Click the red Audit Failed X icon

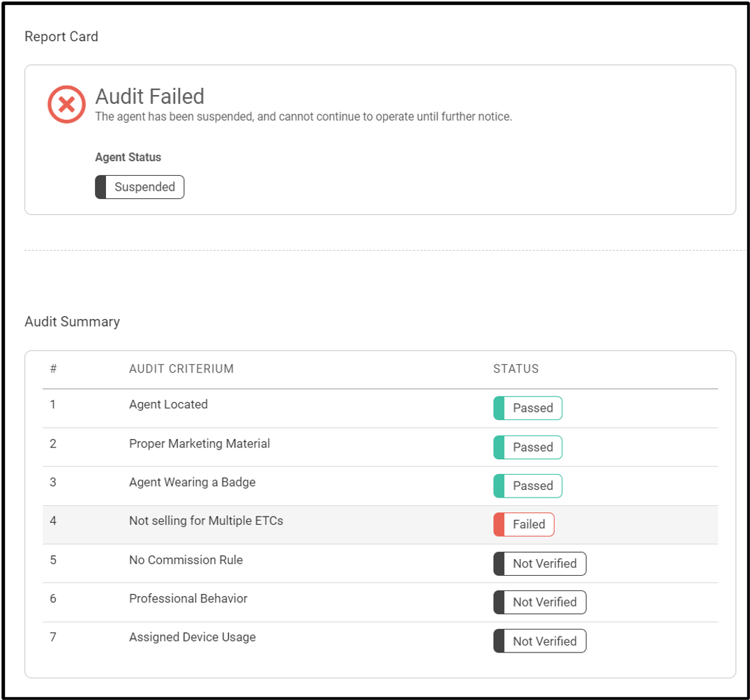click(66, 104)
